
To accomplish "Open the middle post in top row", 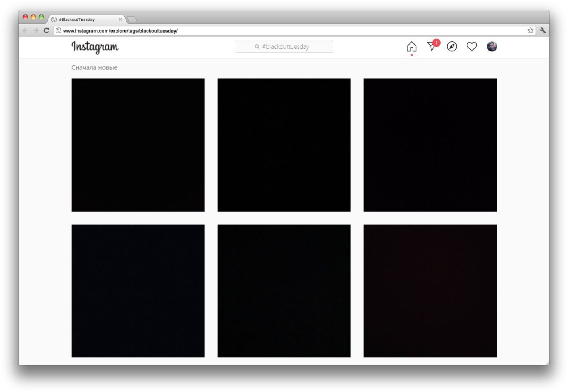I will 284,145.
